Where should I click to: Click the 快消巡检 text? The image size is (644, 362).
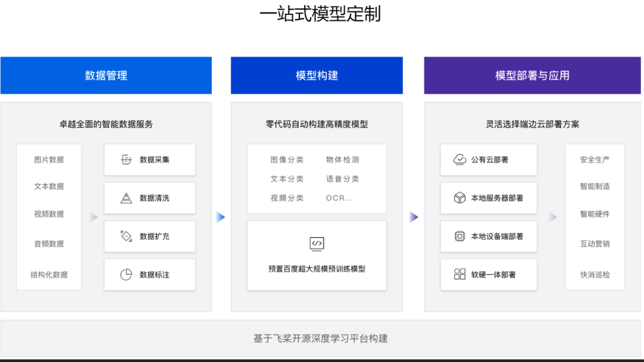[x=595, y=275]
